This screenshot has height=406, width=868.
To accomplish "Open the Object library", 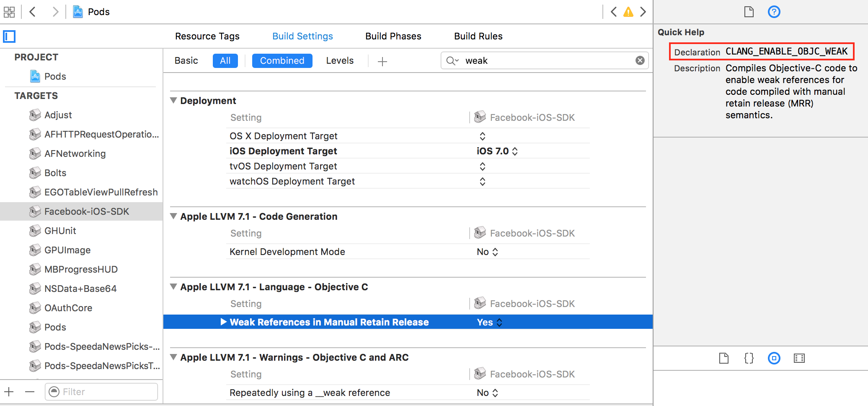I will click(774, 358).
